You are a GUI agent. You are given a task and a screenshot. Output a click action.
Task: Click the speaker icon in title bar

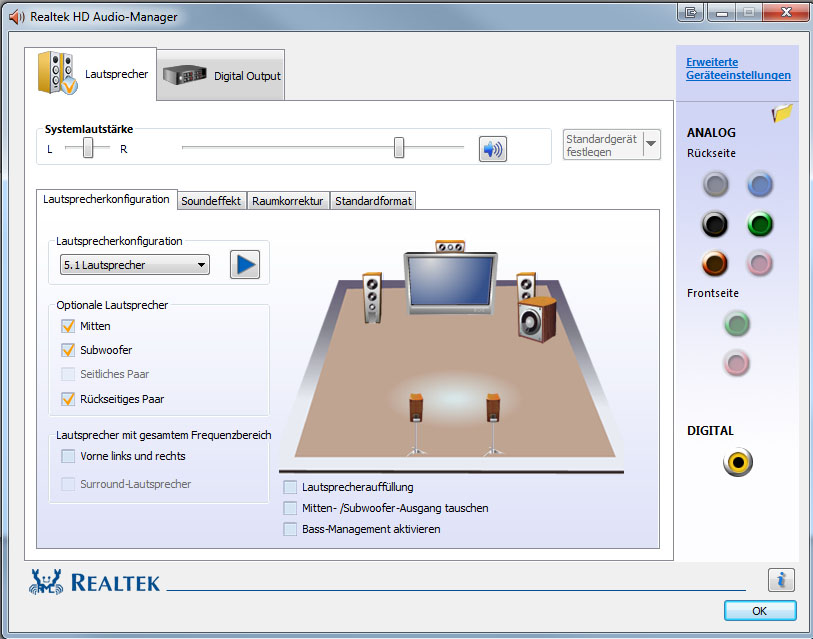[x=17, y=17]
